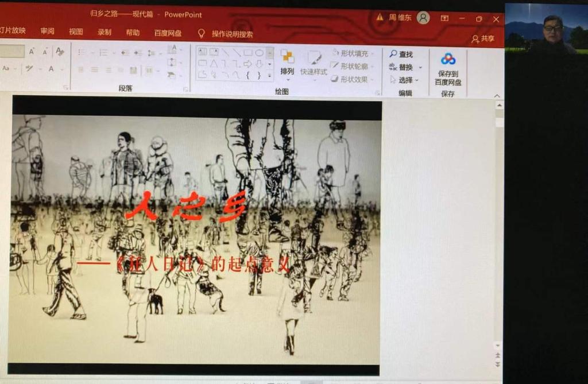Viewport: 588px width, 384px height.
Task: Click the Clear Formatting icon
Action: [x=60, y=52]
